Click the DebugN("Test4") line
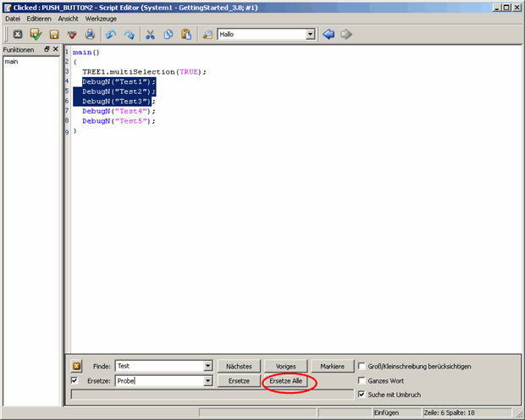 tap(119, 111)
